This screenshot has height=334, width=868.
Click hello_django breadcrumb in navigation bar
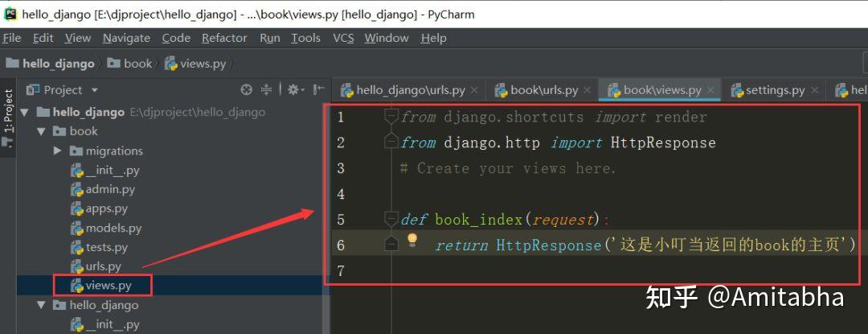[51, 64]
